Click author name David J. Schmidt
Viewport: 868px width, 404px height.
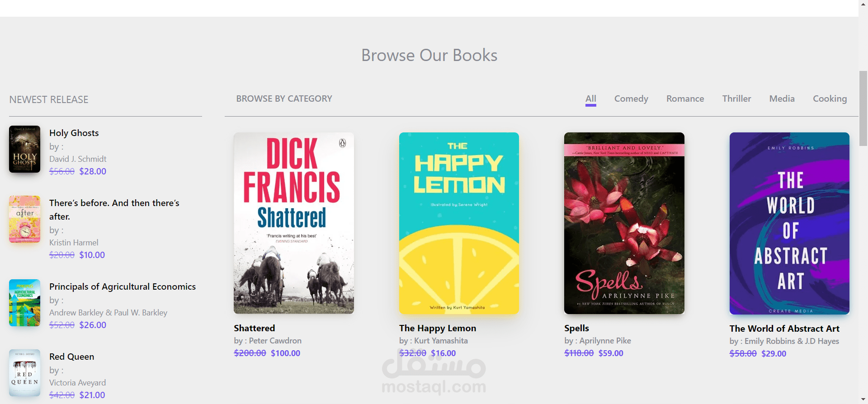click(78, 159)
